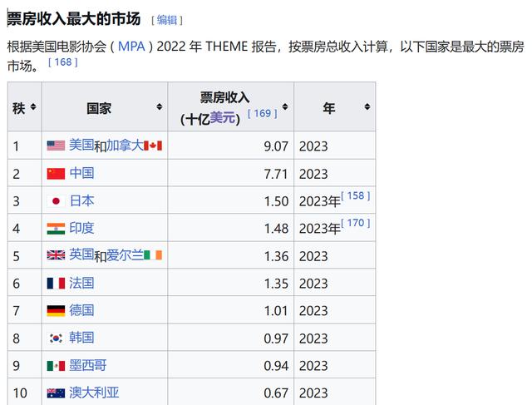Open the MPA link in paragraph
This screenshot has height=405, width=532.
(131, 47)
